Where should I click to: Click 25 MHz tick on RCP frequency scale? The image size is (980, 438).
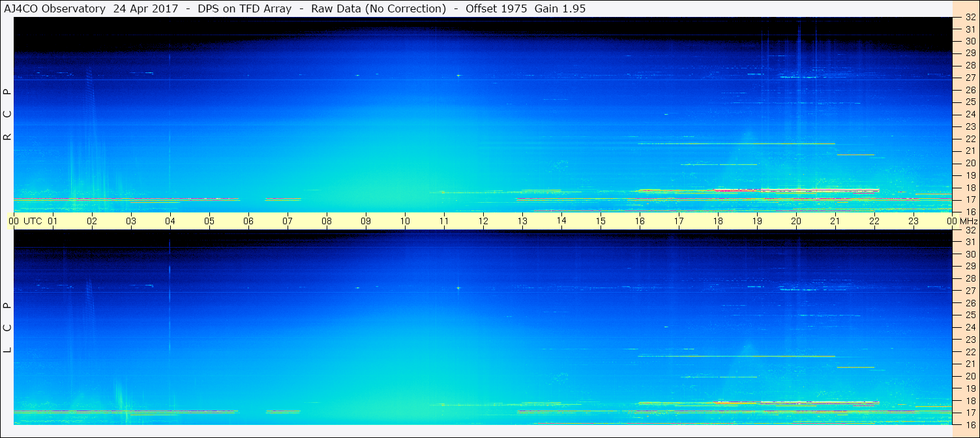[970, 102]
